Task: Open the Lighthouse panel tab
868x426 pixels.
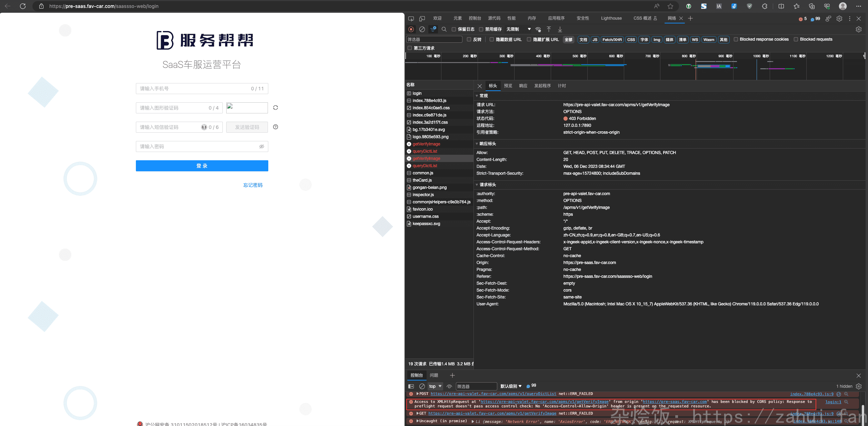Action: point(611,18)
